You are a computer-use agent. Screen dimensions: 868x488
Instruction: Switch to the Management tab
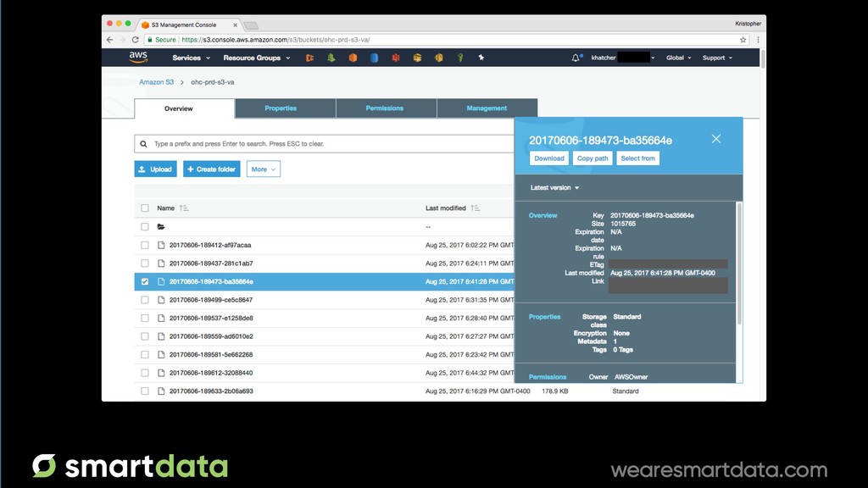[x=487, y=108]
